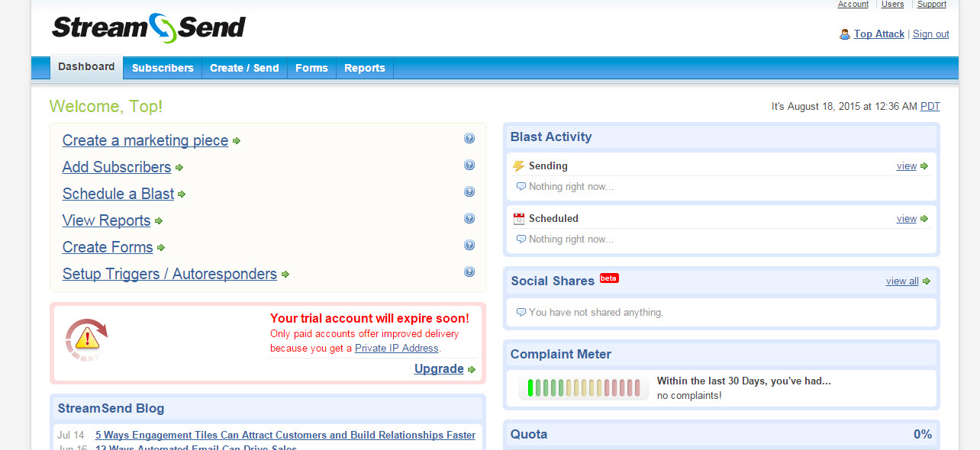
Task: Click help icon beside Create Forms
Action: coord(469,246)
